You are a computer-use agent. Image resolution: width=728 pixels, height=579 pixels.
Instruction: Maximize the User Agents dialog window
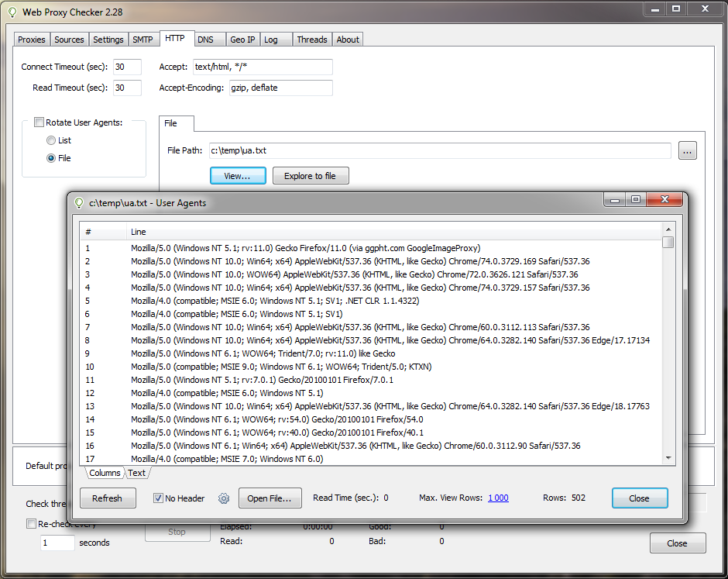pos(636,199)
